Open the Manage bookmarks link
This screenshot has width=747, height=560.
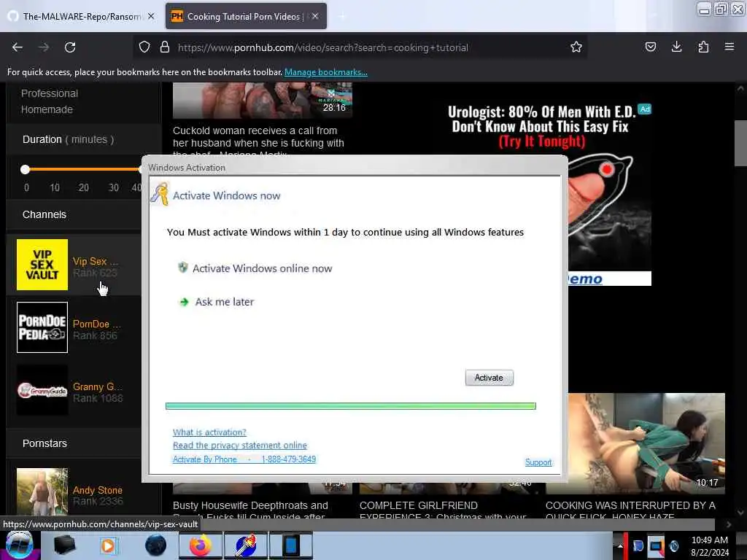pyautogui.click(x=326, y=72)
